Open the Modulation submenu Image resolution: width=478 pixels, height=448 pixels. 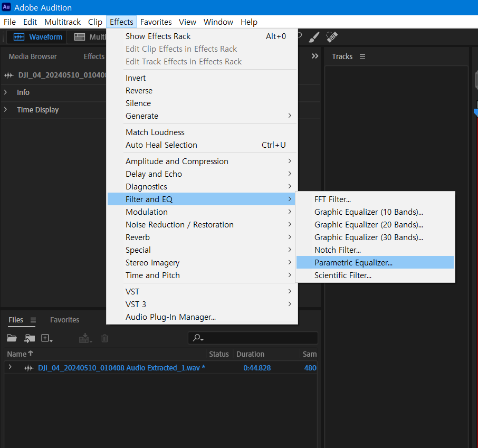coord(202,212)
